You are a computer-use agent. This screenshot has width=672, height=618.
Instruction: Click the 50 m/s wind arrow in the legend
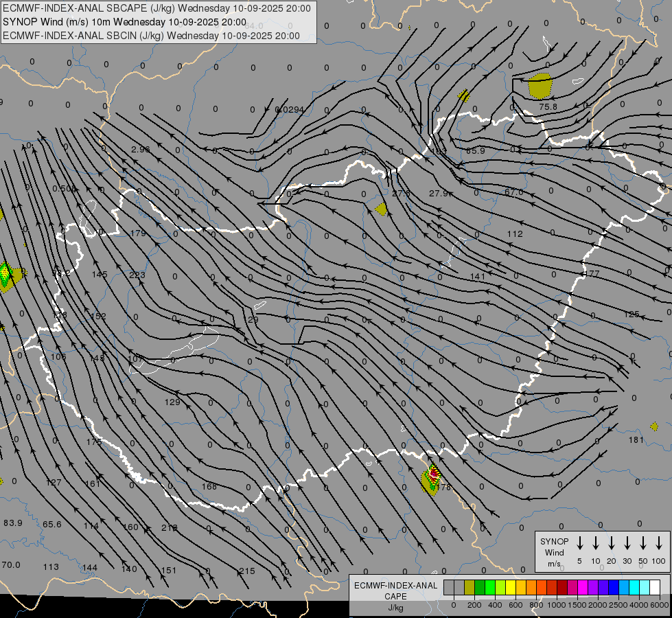pyautogui.click(x=643, y=543)
